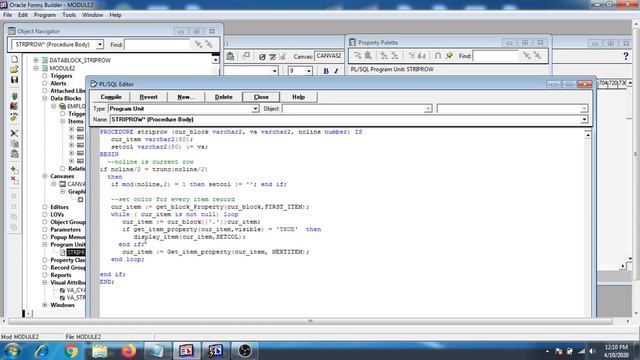
Task: Open the STRIPROW navigator dropdown arrow
Action: coord(100,44)
